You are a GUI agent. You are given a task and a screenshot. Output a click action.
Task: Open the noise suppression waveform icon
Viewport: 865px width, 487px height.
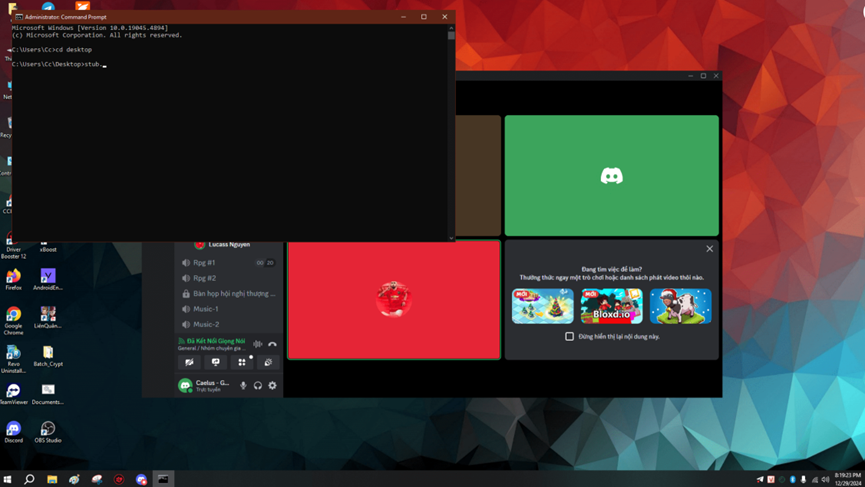pos(257,344)
